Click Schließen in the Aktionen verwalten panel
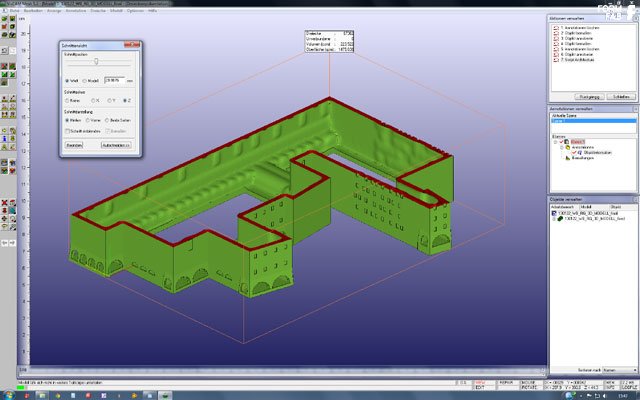Viewport: 640px width, 400px height. (621, 97)
